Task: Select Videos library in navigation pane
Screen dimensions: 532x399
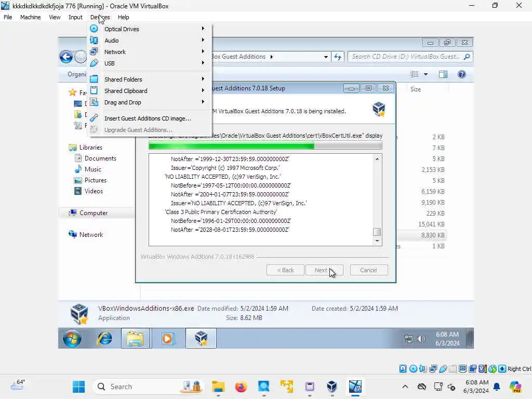Action: click(94, 191)
